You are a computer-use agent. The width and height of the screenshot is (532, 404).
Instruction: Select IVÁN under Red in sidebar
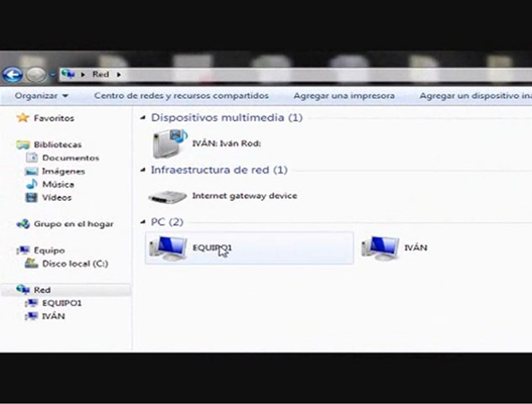(53, 316)
